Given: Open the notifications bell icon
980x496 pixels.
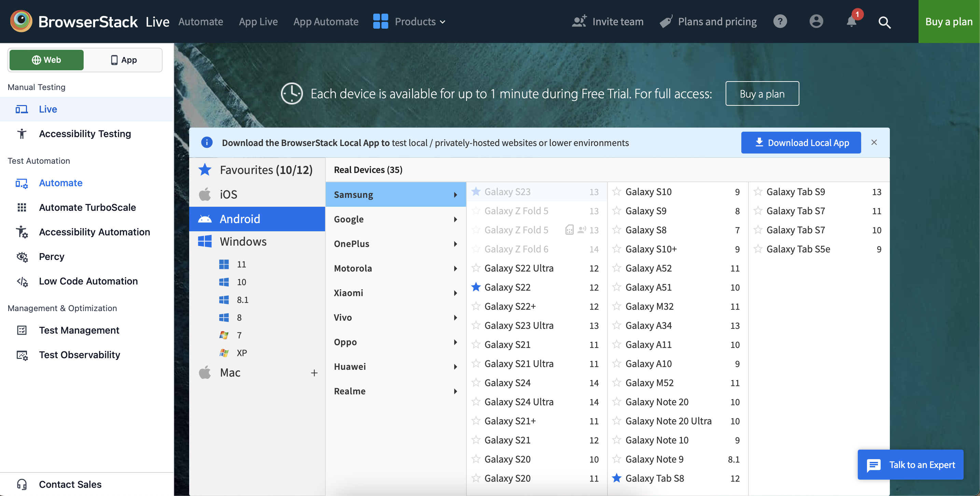Looking at the screenshot, I should [851, 21].
